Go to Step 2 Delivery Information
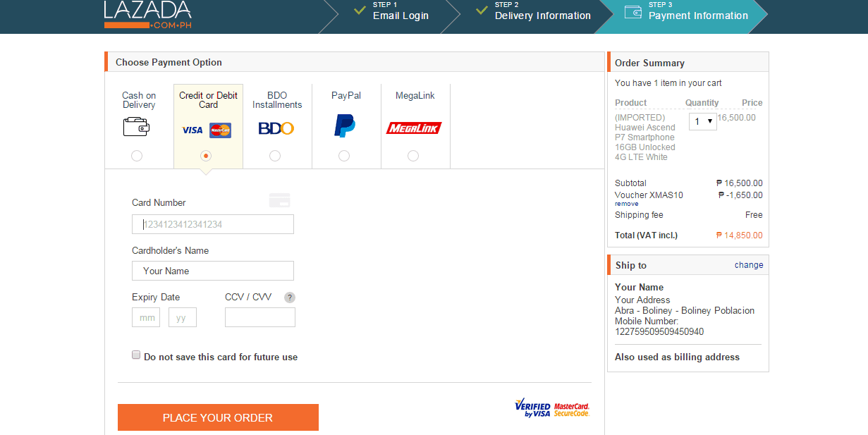 (x=542, y=12)
